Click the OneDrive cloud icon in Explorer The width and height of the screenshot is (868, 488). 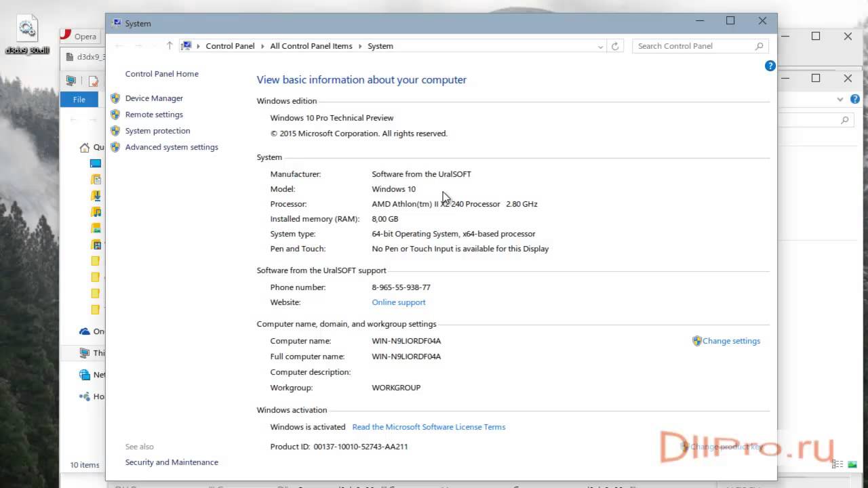click(x=85, y=331)
